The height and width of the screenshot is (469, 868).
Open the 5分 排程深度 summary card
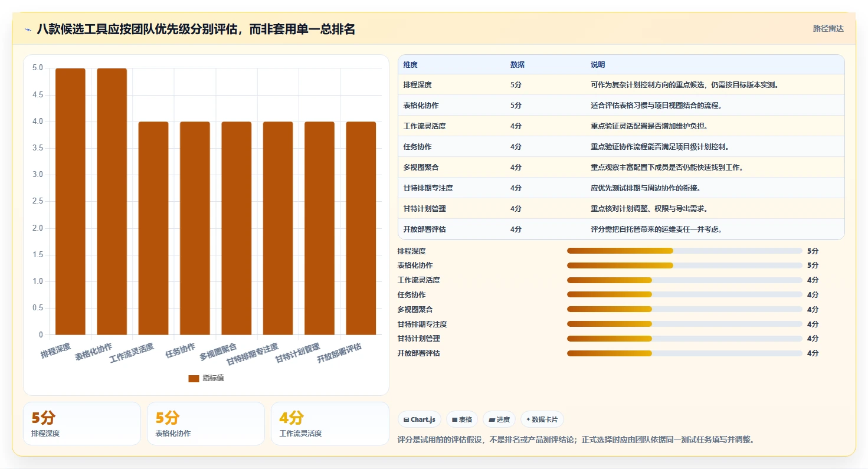click(82, 424)
